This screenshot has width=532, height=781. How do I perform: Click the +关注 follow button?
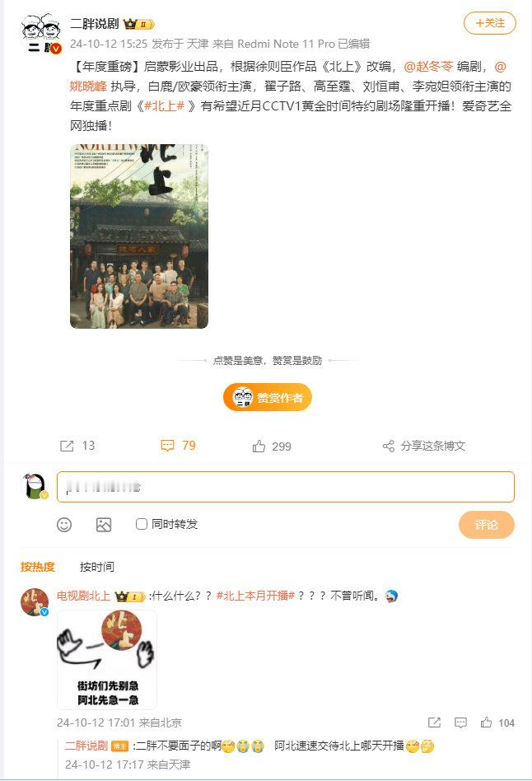[490, 23]
